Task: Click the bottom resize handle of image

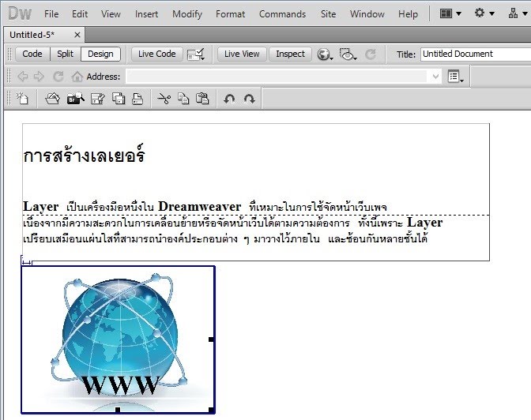Action: (118, 410)
